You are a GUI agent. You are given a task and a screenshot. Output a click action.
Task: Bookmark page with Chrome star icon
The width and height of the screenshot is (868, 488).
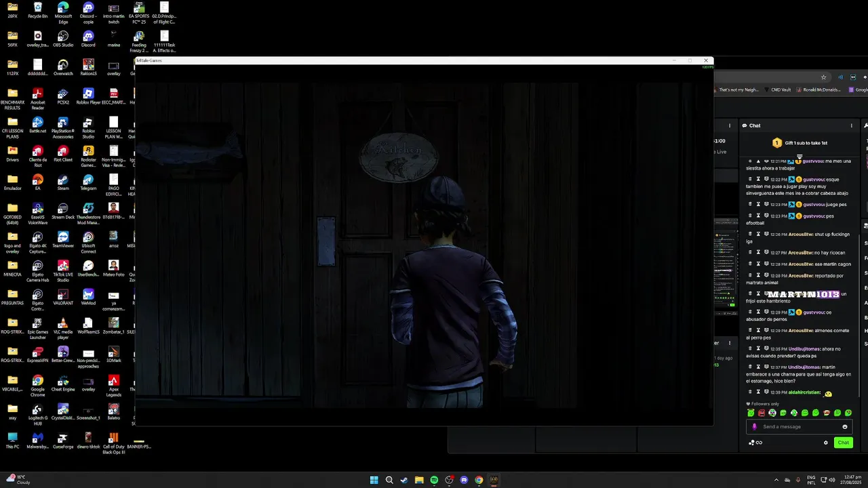point(823,77)
